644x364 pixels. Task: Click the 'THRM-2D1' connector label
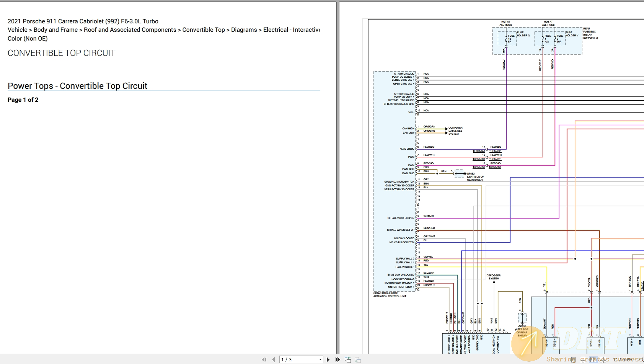click(495, 167)
